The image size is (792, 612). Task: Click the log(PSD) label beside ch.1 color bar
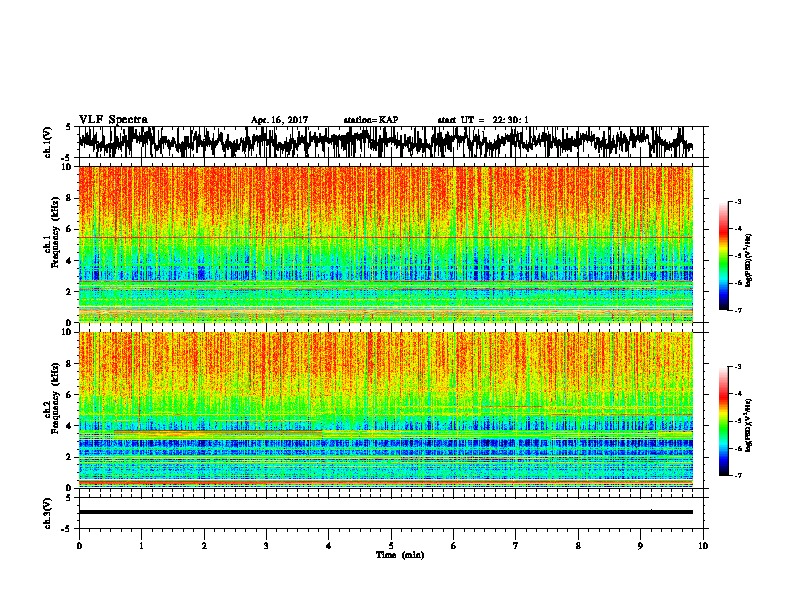[x=749, y=260]
